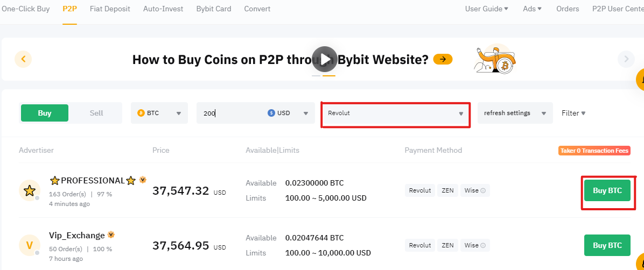Screen dimensions: 644x270
Task: Open the BTC coin dropdown
Action: click(x=159, y=113)
